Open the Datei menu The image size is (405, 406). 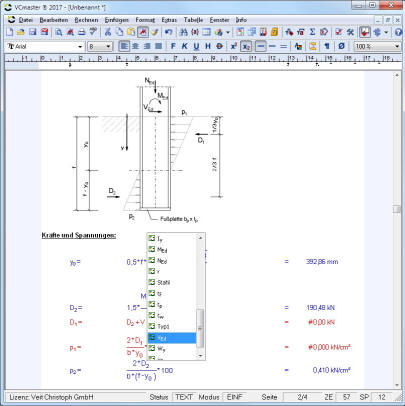26,20
